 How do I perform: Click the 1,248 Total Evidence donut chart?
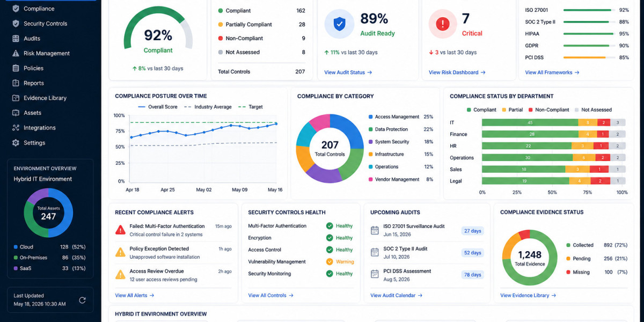[530, 258]
